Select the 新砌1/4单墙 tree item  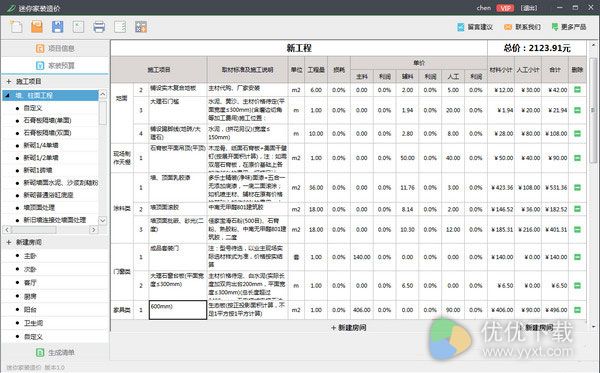41,145
